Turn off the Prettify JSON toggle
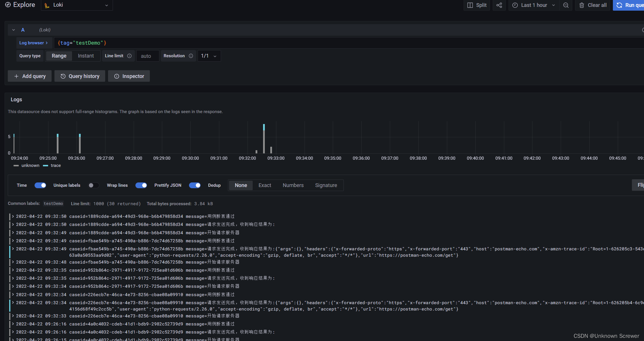The width and height of the screenshot is (644, 341). (195, 185)
